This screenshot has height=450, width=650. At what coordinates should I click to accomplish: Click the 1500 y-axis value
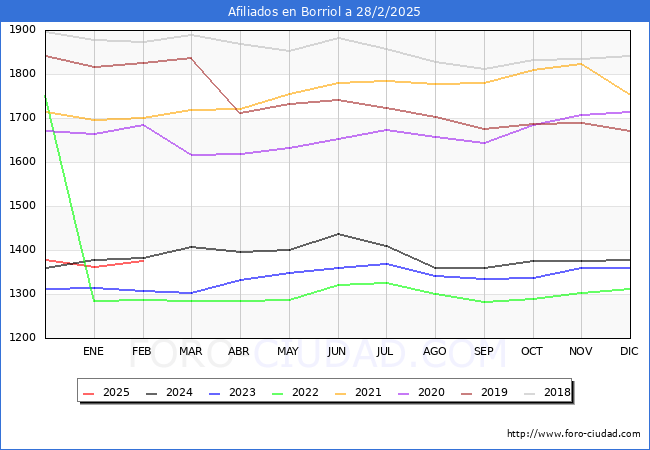click(x=22, y=205)
